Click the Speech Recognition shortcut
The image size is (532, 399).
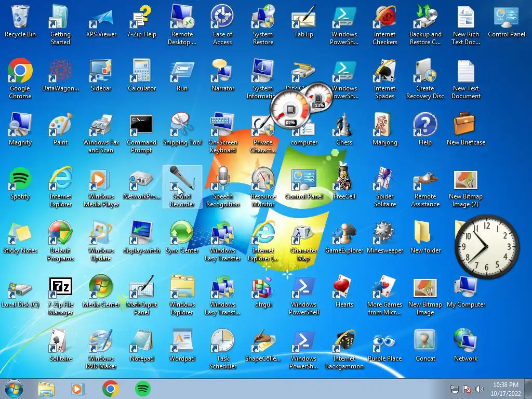pyautogui.click(x=222, y=179)
